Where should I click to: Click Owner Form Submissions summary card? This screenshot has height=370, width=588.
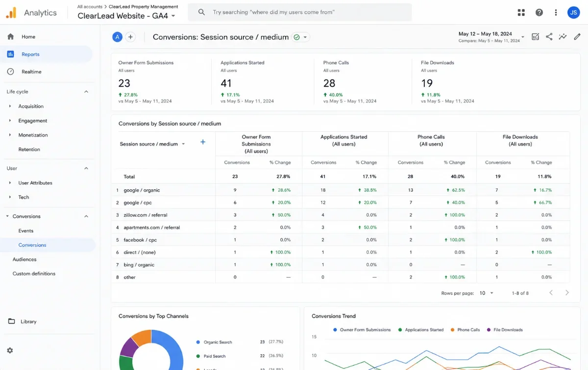[x=161, y=82]
